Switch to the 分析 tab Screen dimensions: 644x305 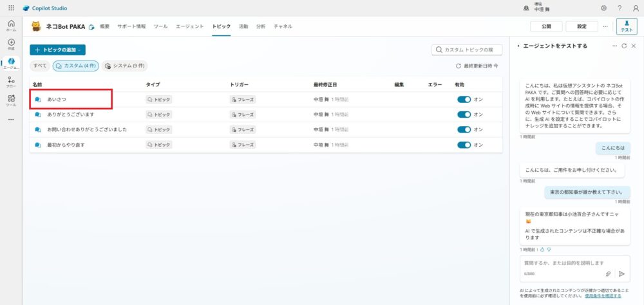[x=261, y=26]
